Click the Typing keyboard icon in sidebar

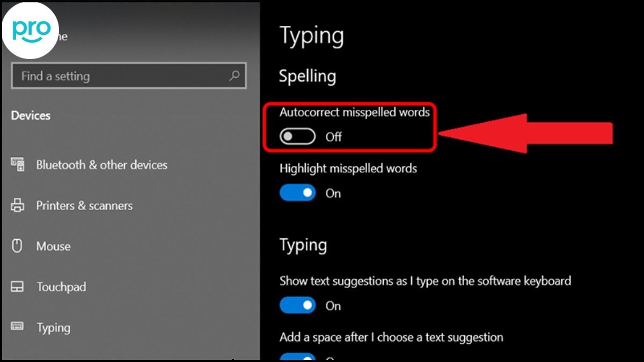(17, 326)
